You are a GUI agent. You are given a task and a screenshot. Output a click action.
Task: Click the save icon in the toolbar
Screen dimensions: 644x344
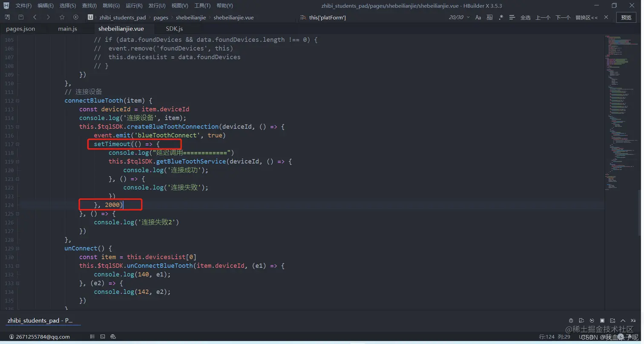(21, 17)
